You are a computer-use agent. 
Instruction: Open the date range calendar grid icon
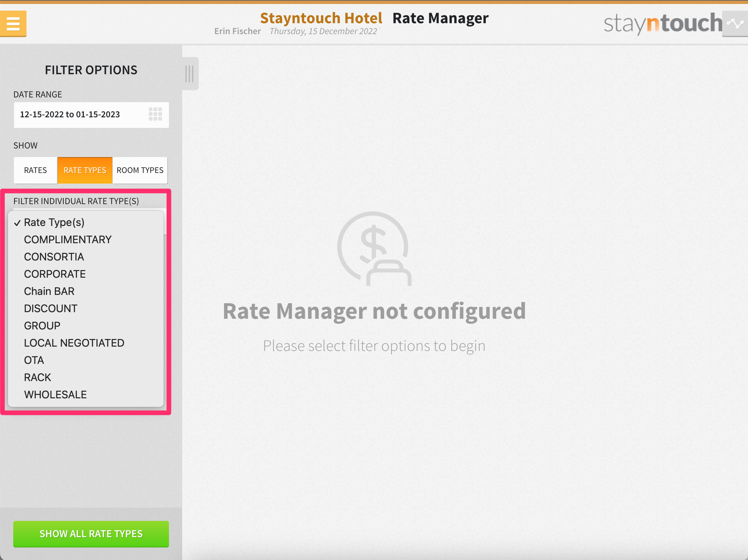pos(155,114)
